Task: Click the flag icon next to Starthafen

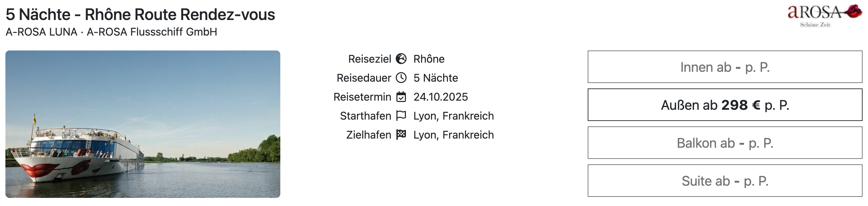Action: tap(401, 116)
